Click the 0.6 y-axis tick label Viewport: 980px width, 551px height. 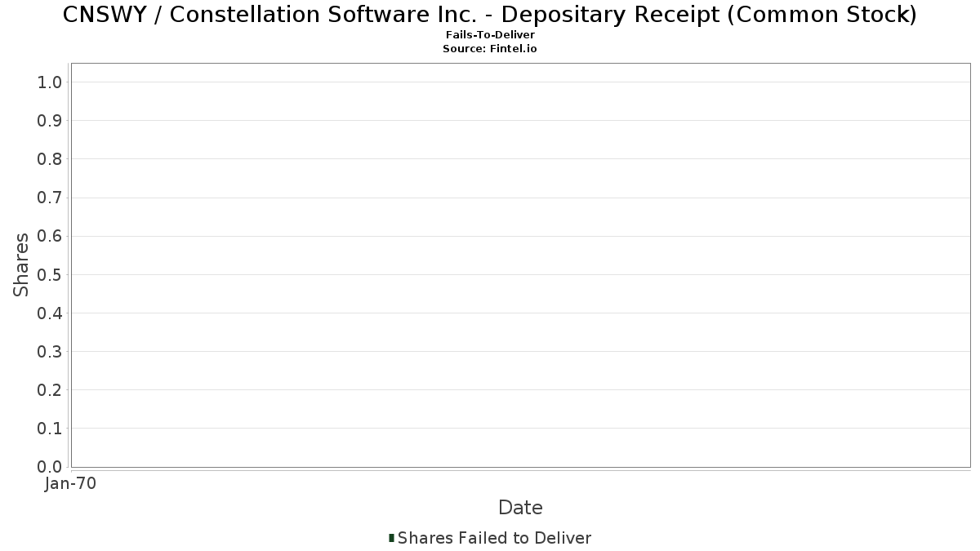[x=50, y=236]
